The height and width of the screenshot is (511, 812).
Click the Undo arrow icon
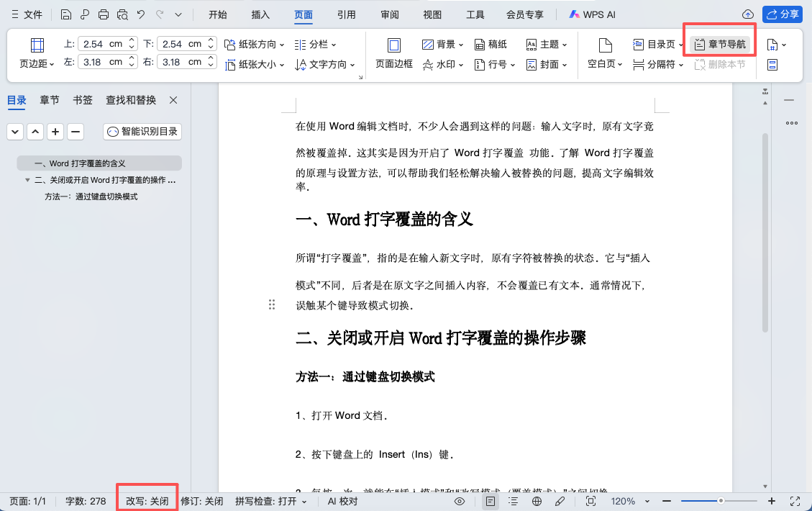point(141,14)
